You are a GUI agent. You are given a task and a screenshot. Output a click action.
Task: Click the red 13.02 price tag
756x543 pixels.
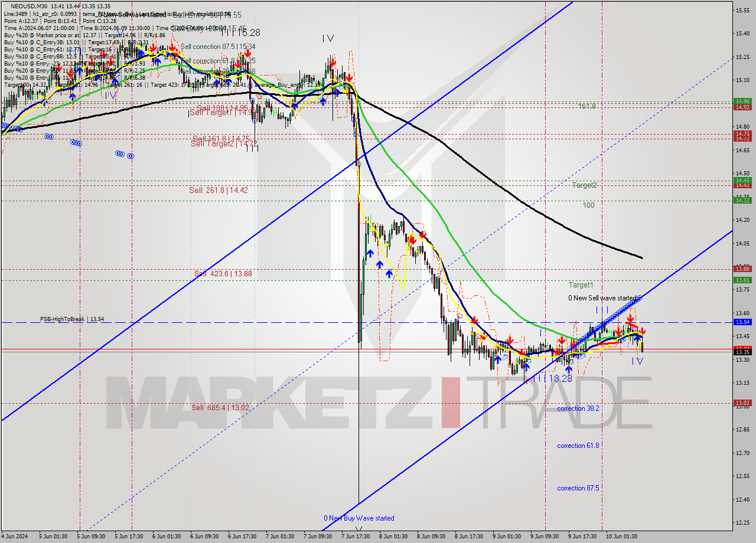(742, 403)
